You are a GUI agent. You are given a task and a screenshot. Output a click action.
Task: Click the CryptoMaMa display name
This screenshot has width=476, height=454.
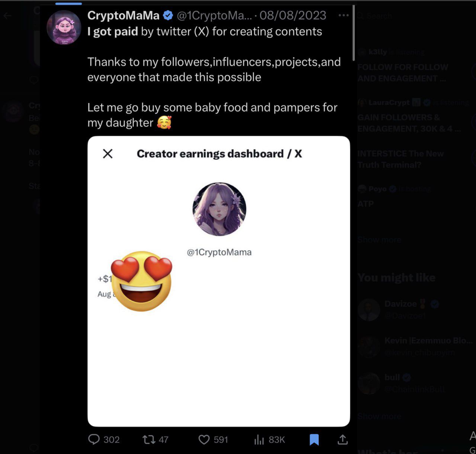pyautogui.click(x=123, y=15)
